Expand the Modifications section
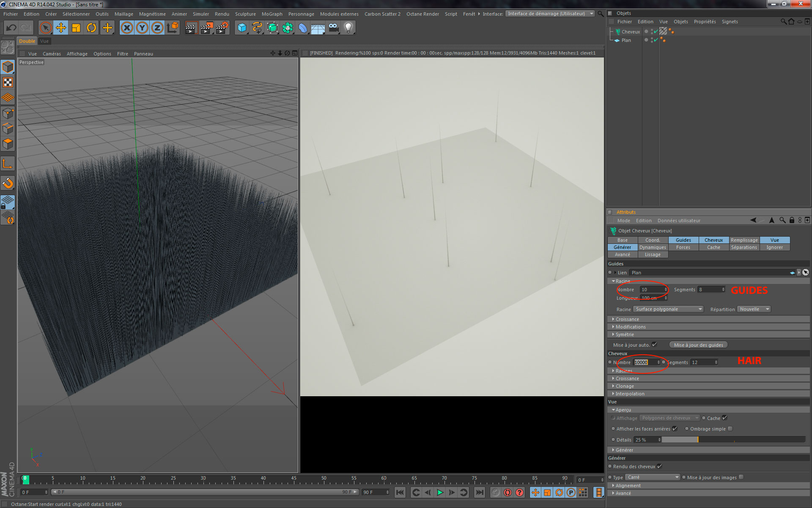 pos(709,327)
